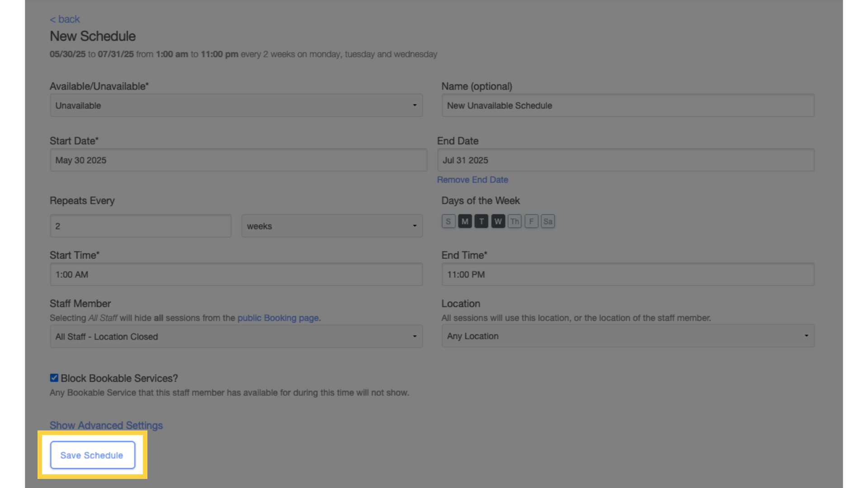Viewport: 868px width, 488px height.
Task: Click the Remove End Date link
Action: (x=472, y=180)
